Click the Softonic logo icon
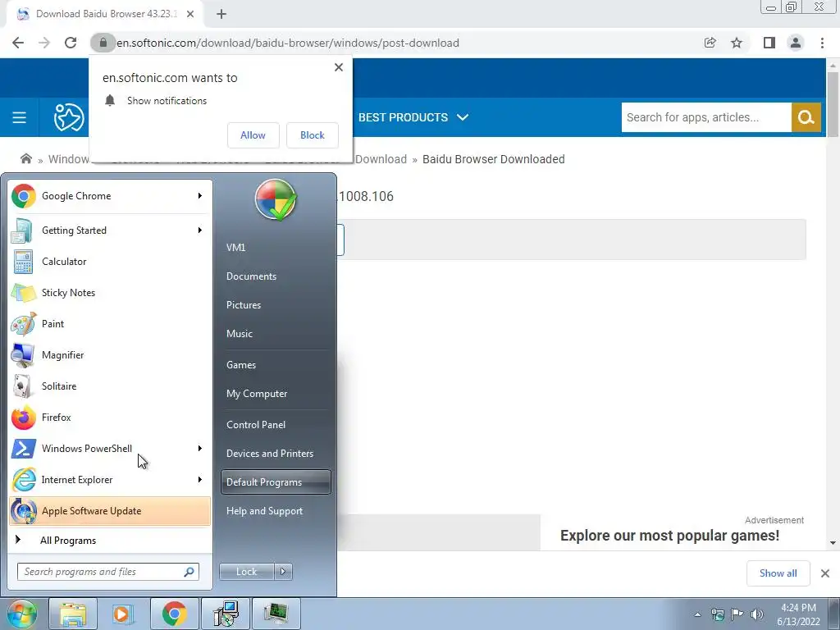The width and height of the screenshot is (840, 630). [69, 117]
